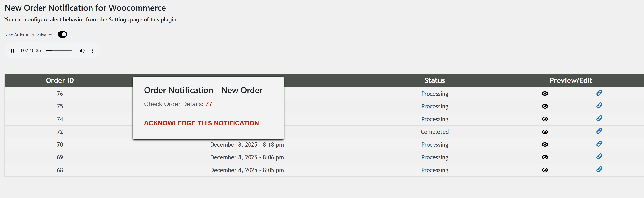644x198 pixels.
Task: Preview order 74 using the eye icon
Action: 545,119
